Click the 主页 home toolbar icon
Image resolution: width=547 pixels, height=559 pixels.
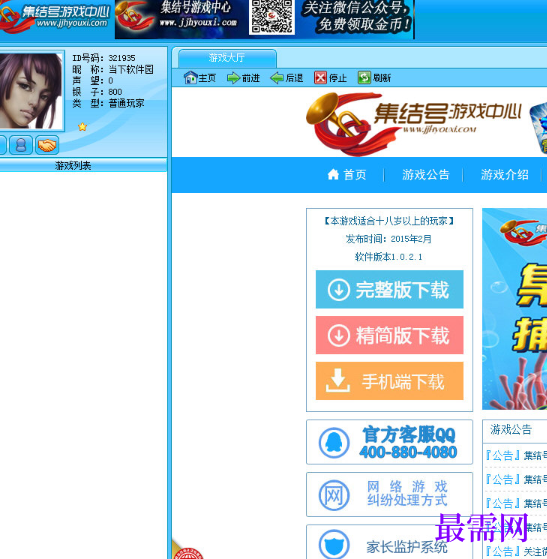[190, 77]
